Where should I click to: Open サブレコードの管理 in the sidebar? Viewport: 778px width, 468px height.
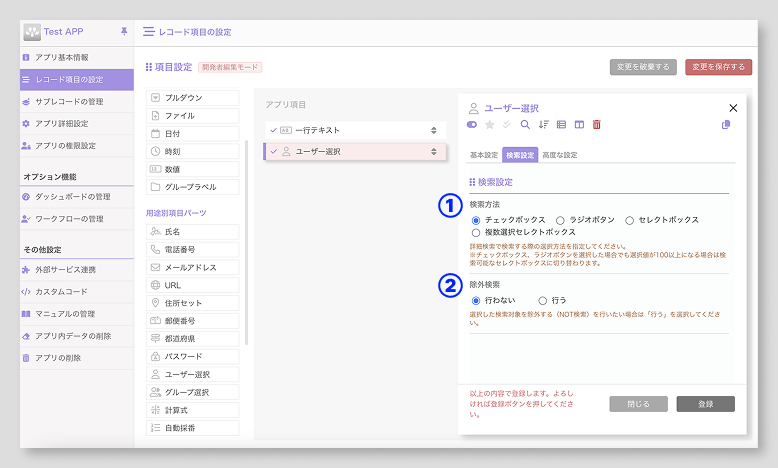[77, 102]
